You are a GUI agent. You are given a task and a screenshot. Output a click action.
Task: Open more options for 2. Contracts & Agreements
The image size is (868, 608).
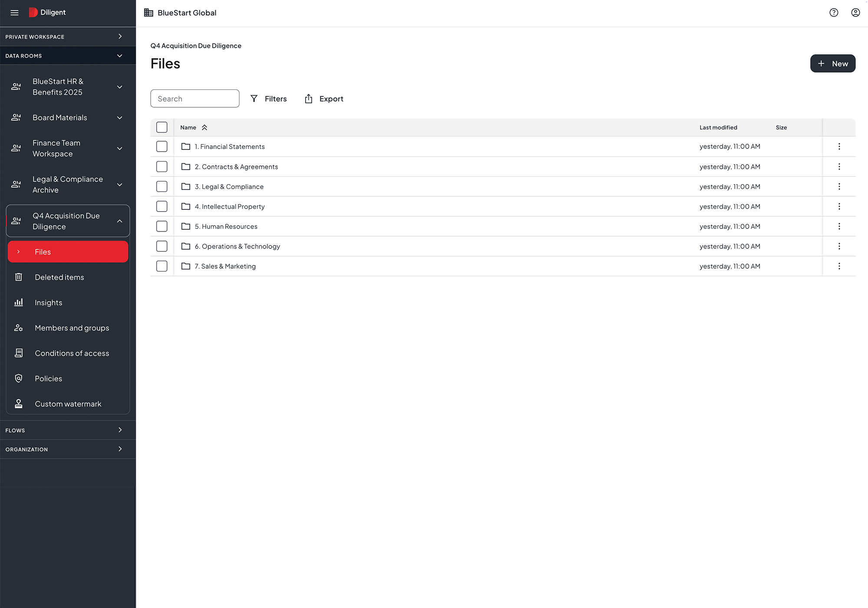pos(839,166)
